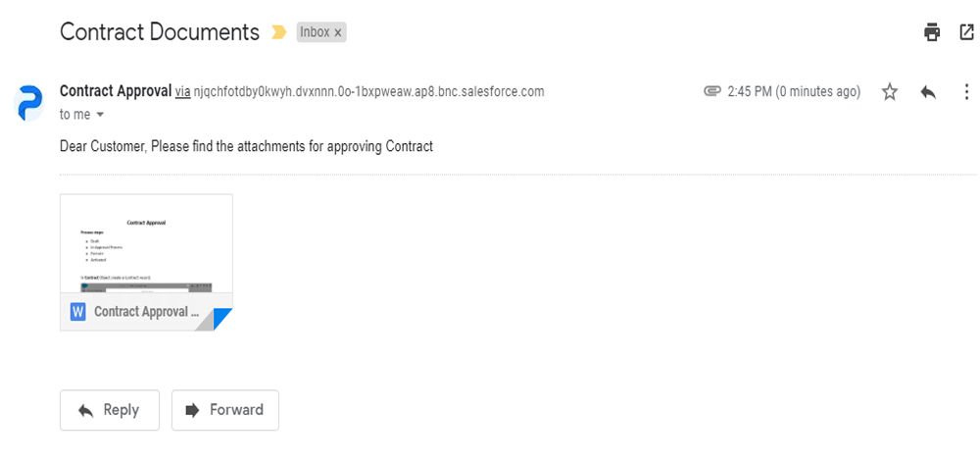Click the reply arrow icon beside the star
The width and height of the screenshot is (980, 463).
[x=928, y=92]
